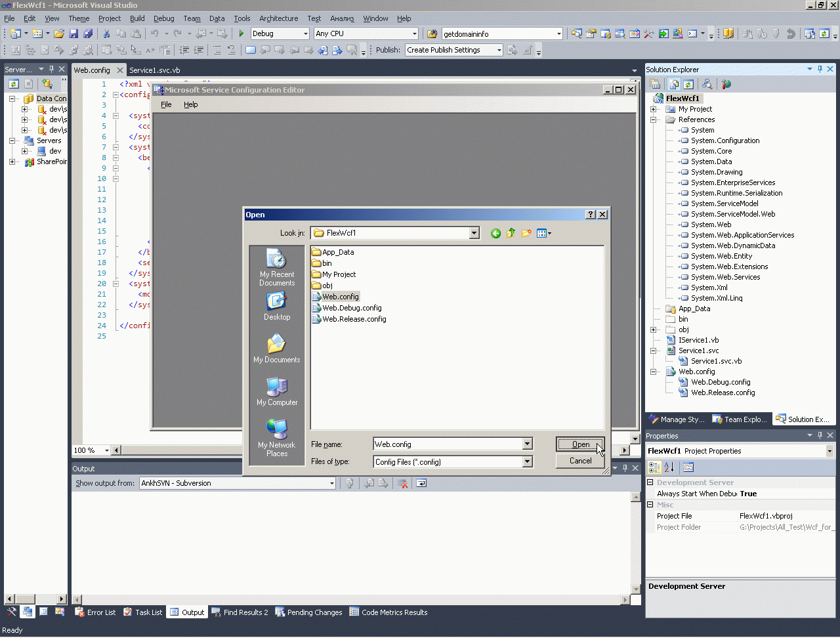Screen dimensions: 840x638
Task: Click Show All Files icon in Solution Explorer
Action: (674, 84)
